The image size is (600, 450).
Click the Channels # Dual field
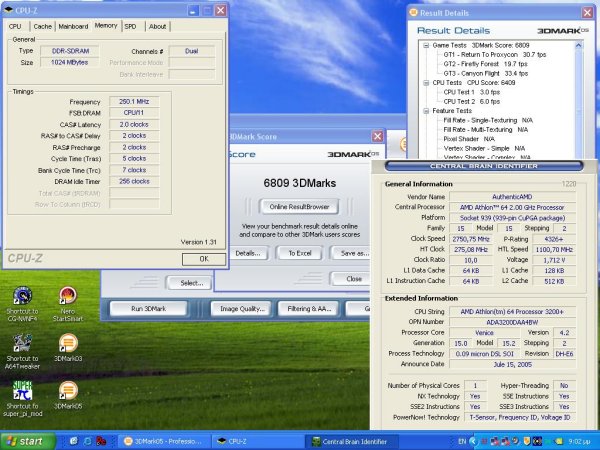pyautogui.click(x=192, y=51)
